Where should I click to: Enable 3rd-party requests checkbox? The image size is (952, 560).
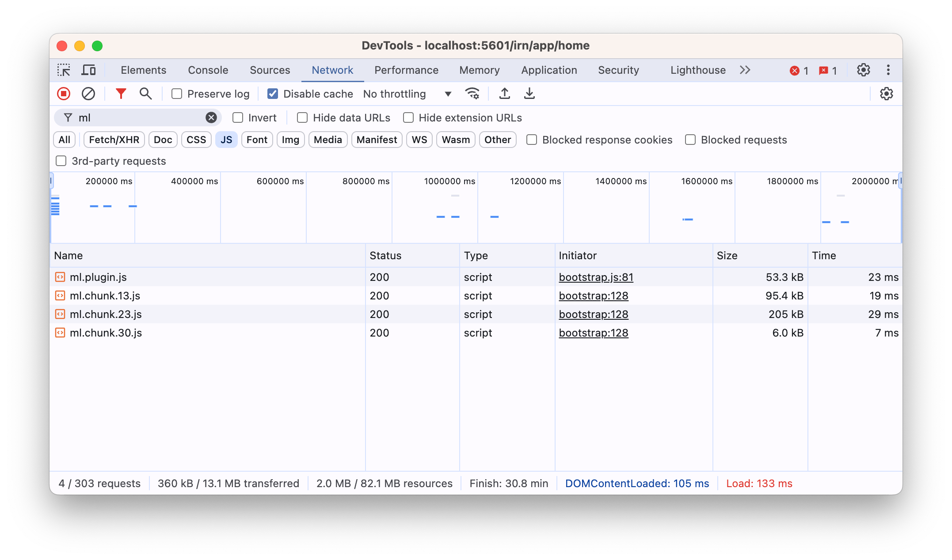(61, 161)
